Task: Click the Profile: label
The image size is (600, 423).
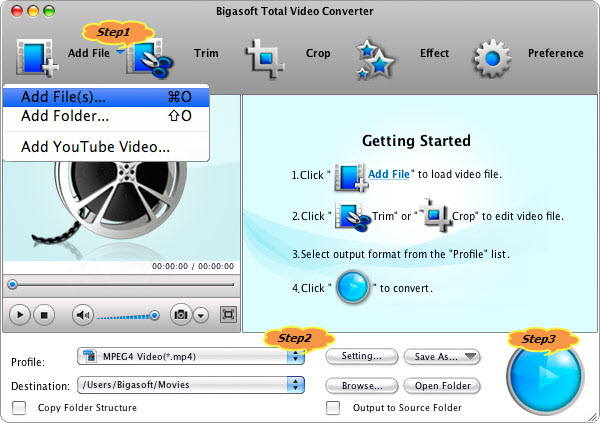Action: 28,362
